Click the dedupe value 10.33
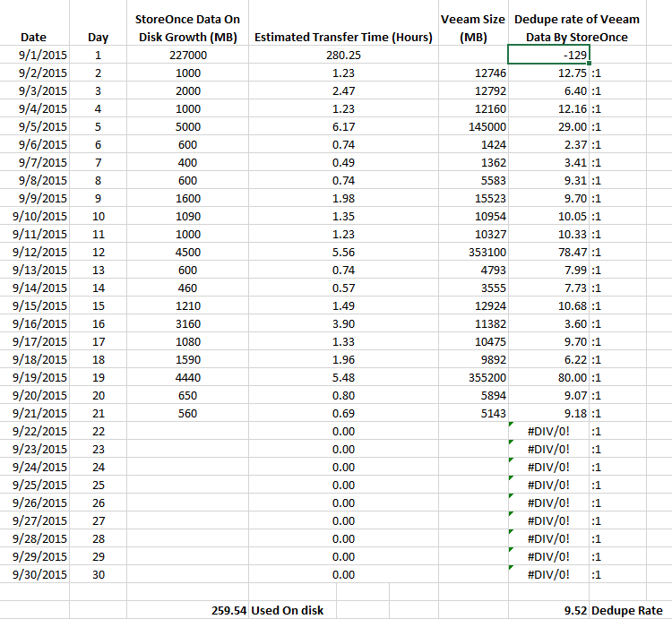 point(548,235)
